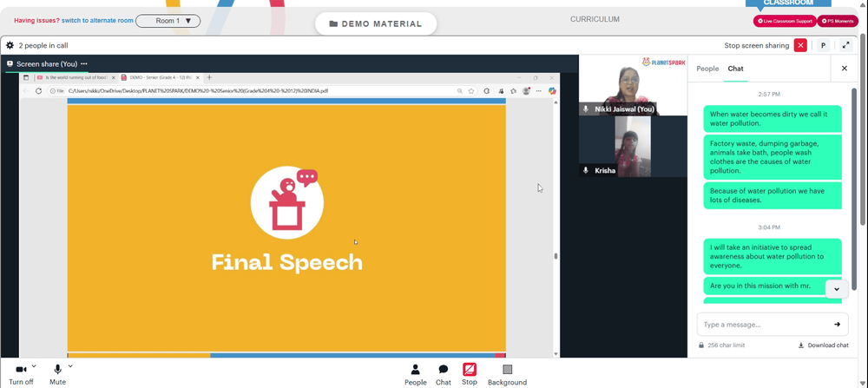This screenshot has height=388, width=868.
Task: Click Live Classroom Support button
Action: point(785,21)
